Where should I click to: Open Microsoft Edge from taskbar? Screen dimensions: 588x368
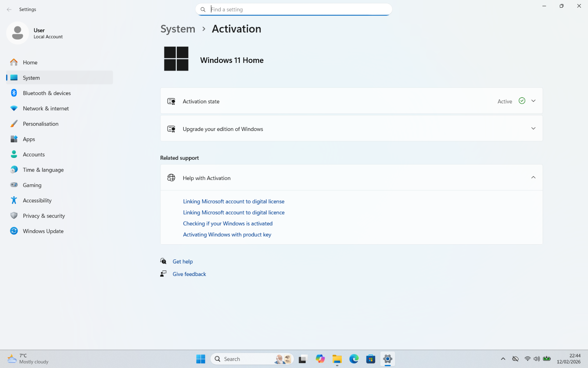(354, 359)
